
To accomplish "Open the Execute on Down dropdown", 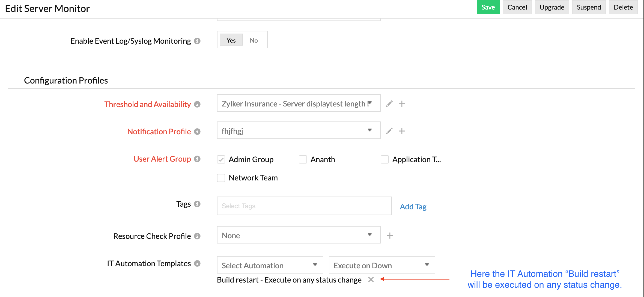I will tap(381, 265).
